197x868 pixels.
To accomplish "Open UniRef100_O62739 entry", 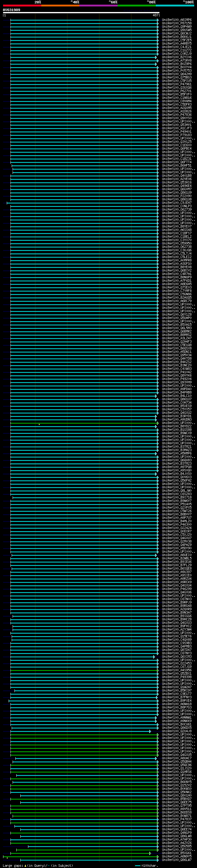I will [176, 210].
